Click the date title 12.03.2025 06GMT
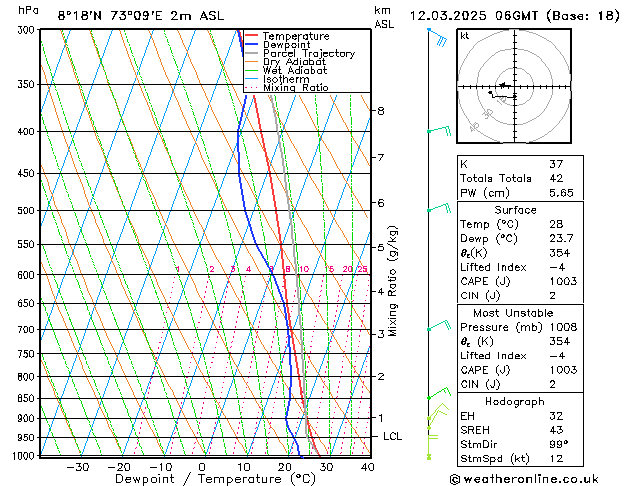Screen dimensions: 629x486 coord(512,15)
